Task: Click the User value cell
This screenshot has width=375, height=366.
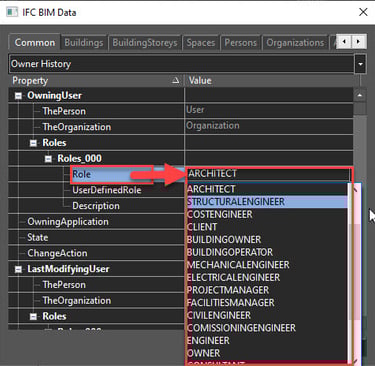Action: (269, 111)
